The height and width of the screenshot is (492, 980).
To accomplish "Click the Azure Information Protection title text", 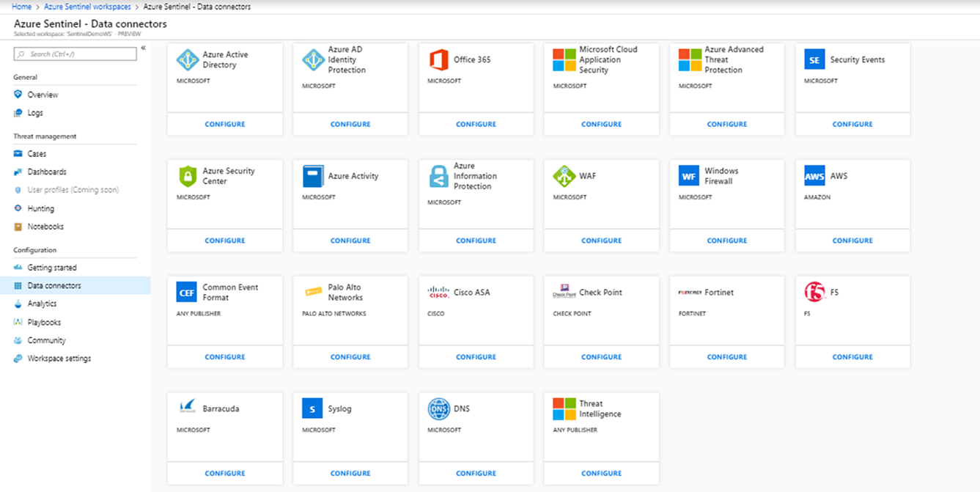I will pos(475,176).
